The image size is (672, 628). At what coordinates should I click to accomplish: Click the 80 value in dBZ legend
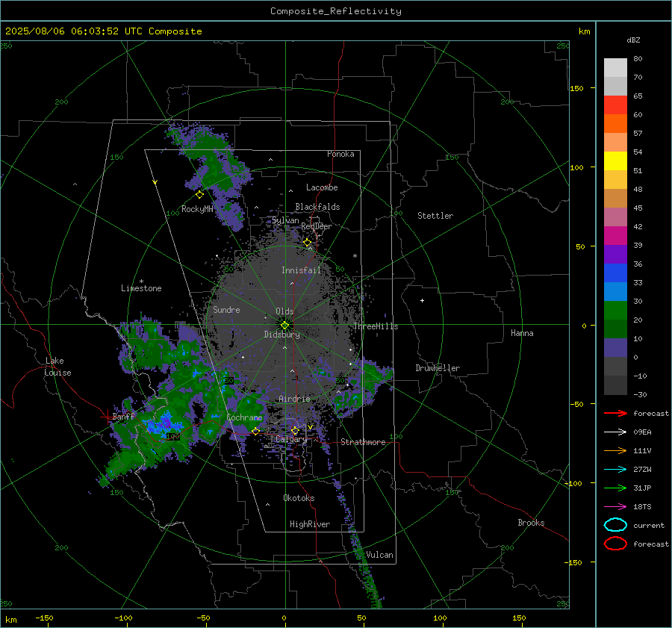pyautogui.click(x=638, y=59)
